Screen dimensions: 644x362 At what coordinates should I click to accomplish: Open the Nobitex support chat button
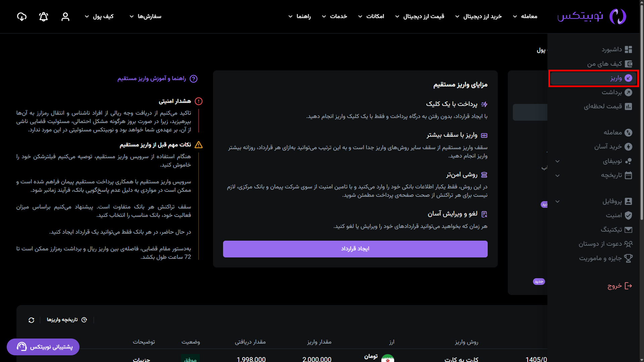click(x=43, y=347)
